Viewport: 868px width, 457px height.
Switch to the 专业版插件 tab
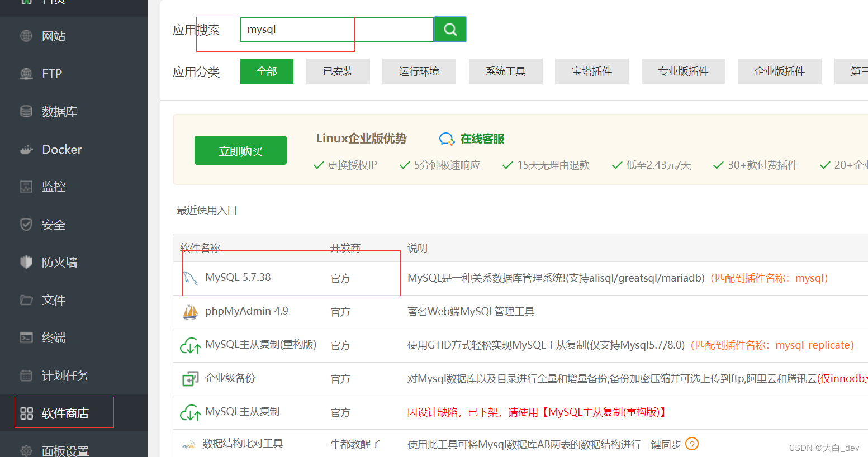(x=684, y=72)
